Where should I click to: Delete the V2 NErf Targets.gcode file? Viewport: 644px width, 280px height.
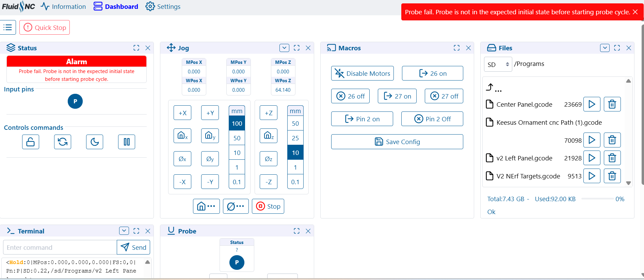point(612,176)
